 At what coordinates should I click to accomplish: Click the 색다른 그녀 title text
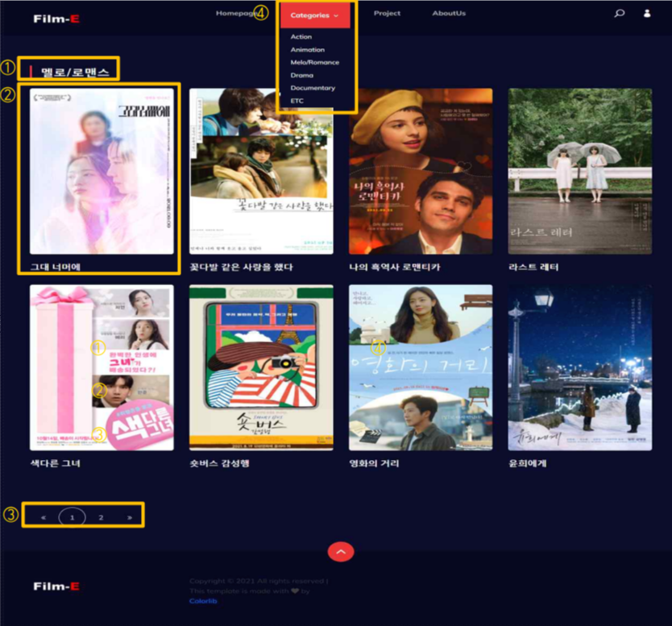[x=56, y=463]
